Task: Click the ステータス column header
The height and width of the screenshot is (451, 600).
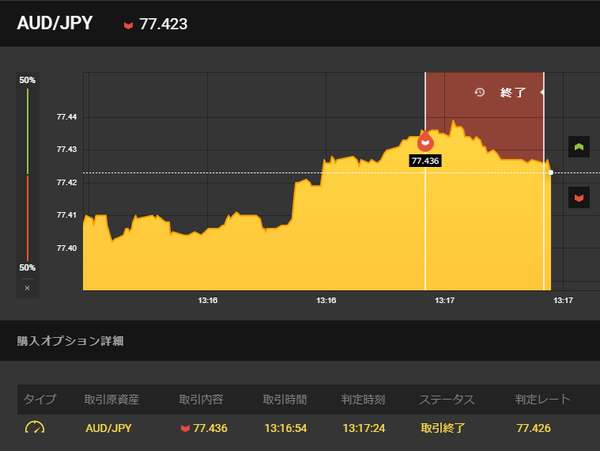Action: point(447,399)
